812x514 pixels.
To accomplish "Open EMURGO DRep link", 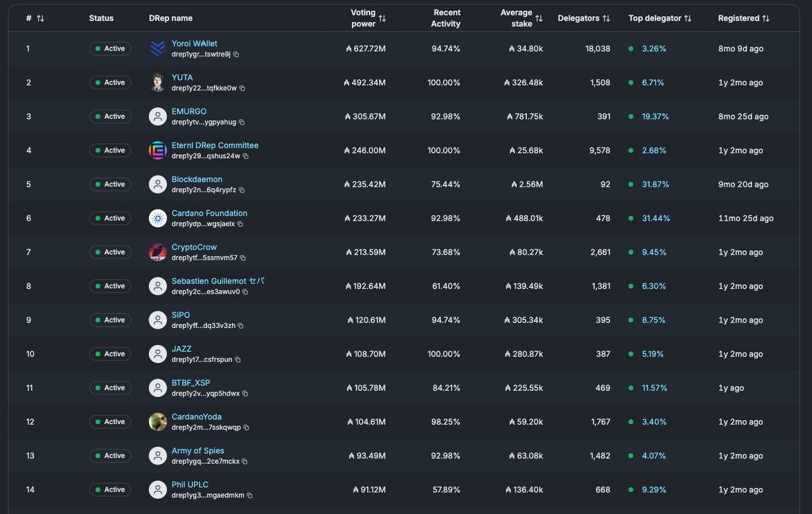I will coord(189,111).
